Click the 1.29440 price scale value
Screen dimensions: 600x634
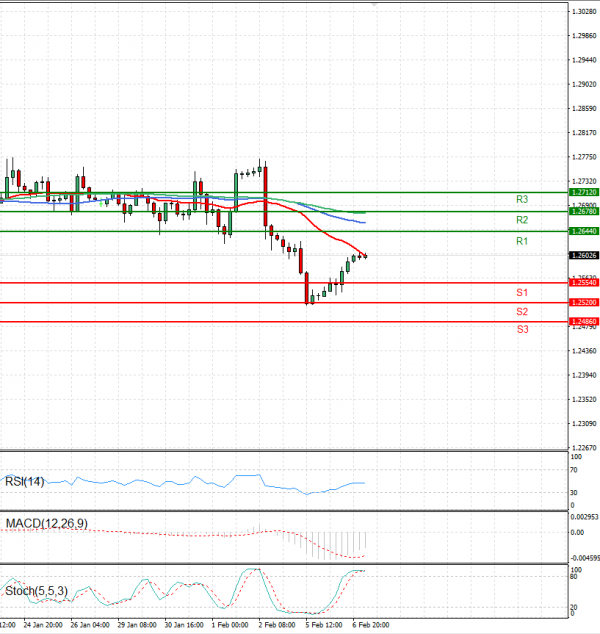[584, 60]
